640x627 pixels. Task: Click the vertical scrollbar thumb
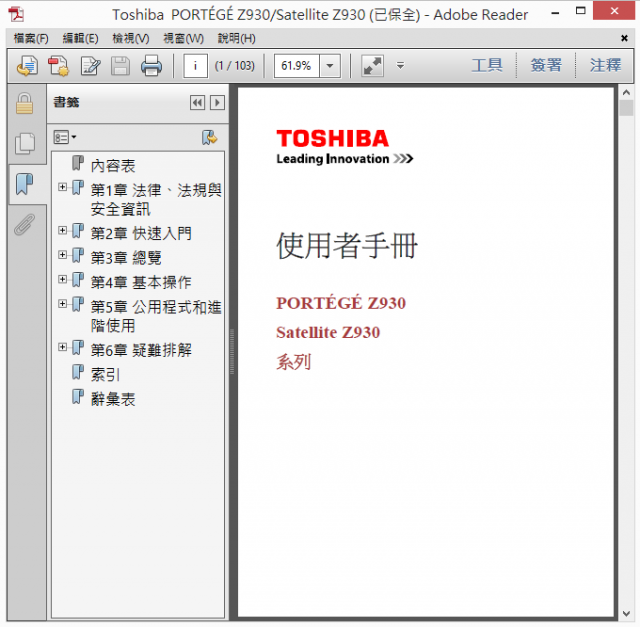[626, 108]
